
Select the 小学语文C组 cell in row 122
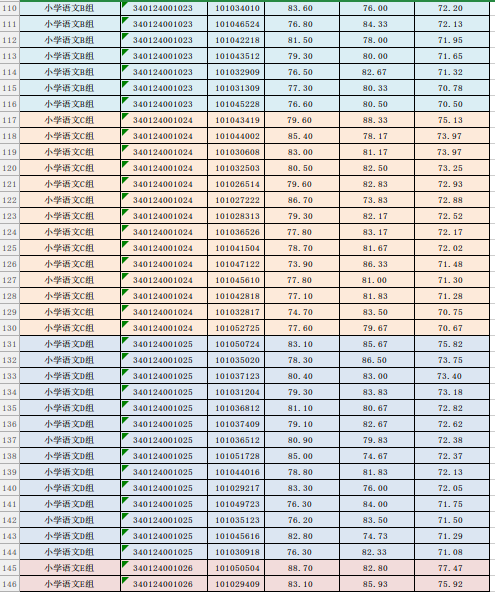click(x=70, y=200)
